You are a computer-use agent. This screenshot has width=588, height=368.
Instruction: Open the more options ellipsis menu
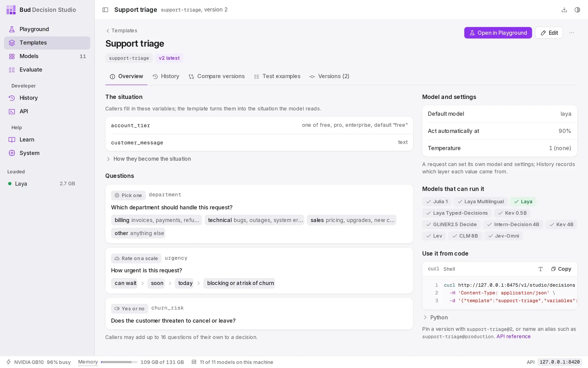click(x=572, y=33)
